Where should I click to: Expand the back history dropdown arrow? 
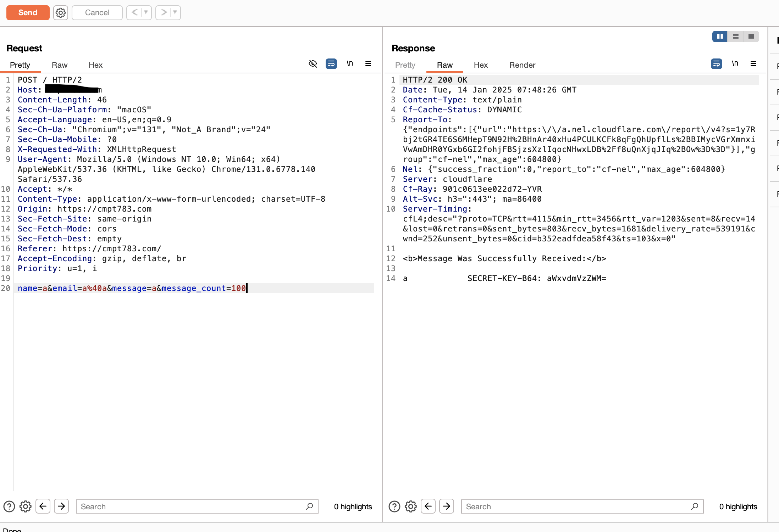(x=146, y=13)
